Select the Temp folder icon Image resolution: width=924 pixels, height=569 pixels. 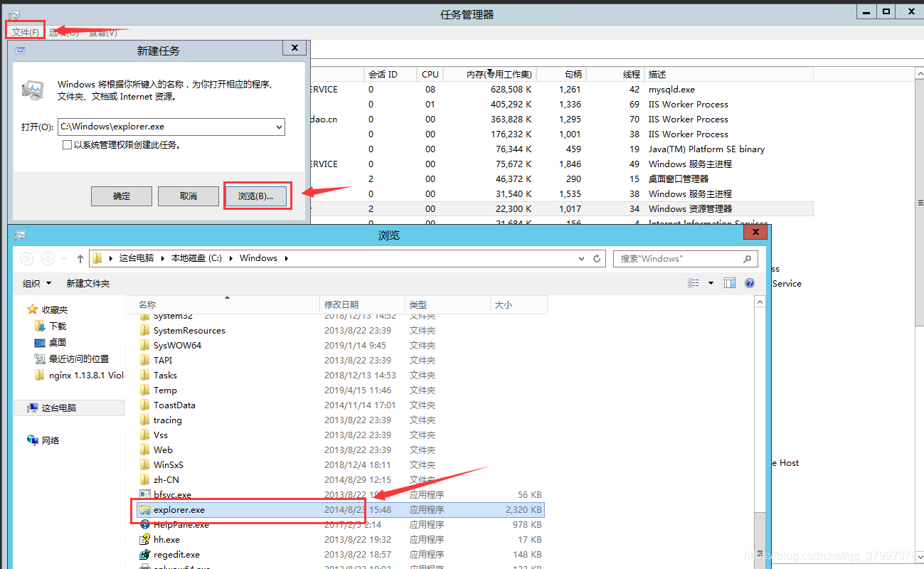click(x=145, y=390)
